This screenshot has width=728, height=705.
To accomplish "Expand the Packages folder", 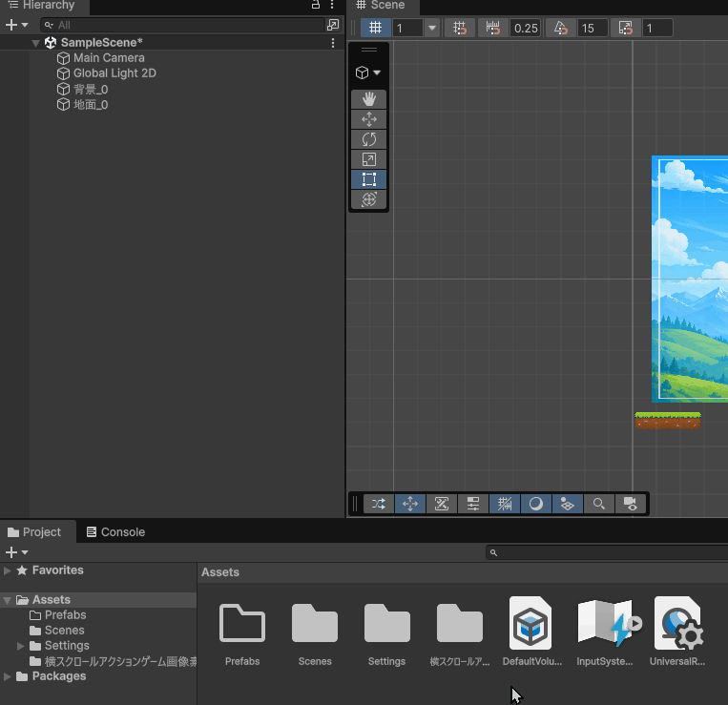I will [7, 676].
